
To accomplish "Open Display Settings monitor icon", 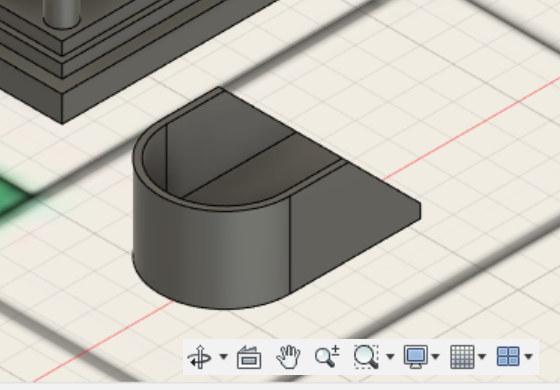I will coord(416,357).
